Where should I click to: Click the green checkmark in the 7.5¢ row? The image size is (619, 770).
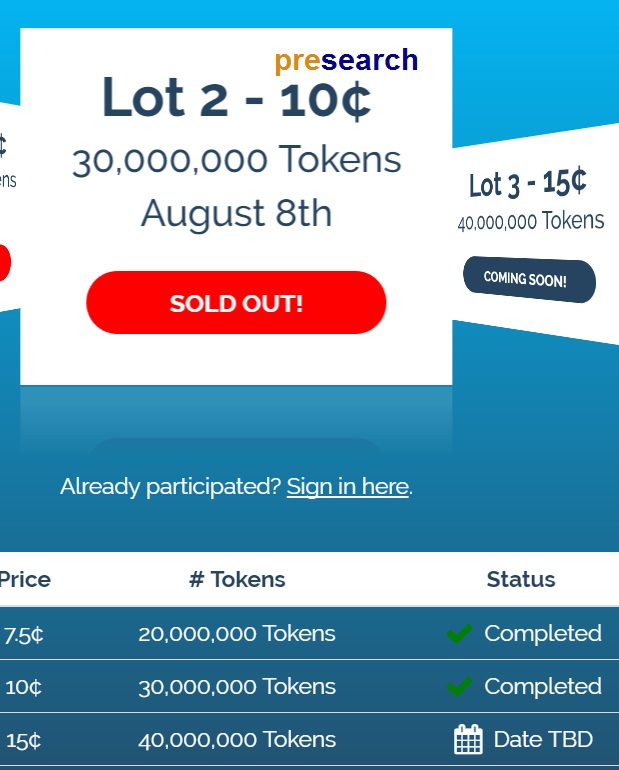(x=459, y=633)
